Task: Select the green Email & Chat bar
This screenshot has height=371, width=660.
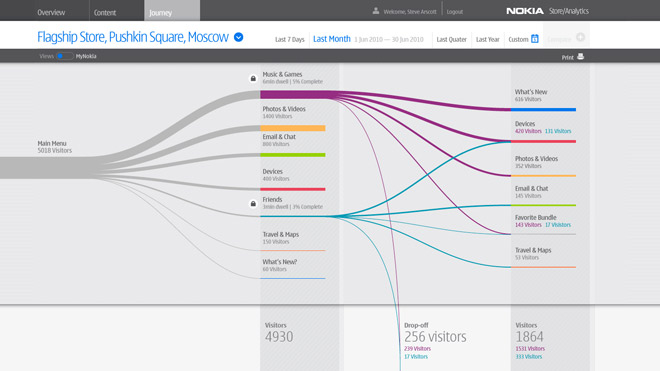Action: click(x=293, y=155)
